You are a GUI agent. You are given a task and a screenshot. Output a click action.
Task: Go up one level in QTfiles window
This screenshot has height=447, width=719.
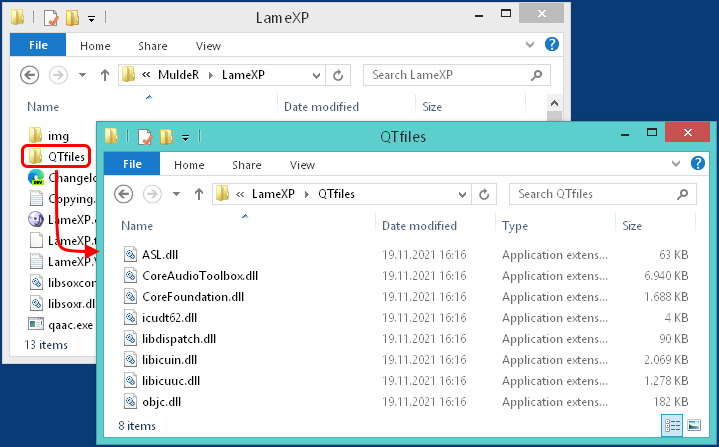pos(199,194)
